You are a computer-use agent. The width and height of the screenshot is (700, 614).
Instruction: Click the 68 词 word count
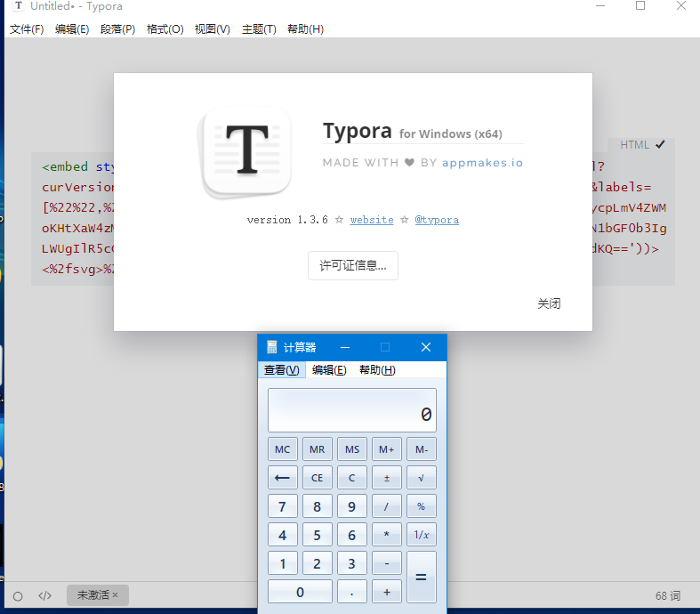667,595
